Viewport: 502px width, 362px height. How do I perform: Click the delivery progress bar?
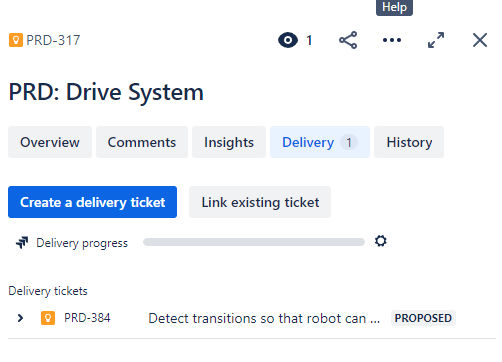pos(254,242)
